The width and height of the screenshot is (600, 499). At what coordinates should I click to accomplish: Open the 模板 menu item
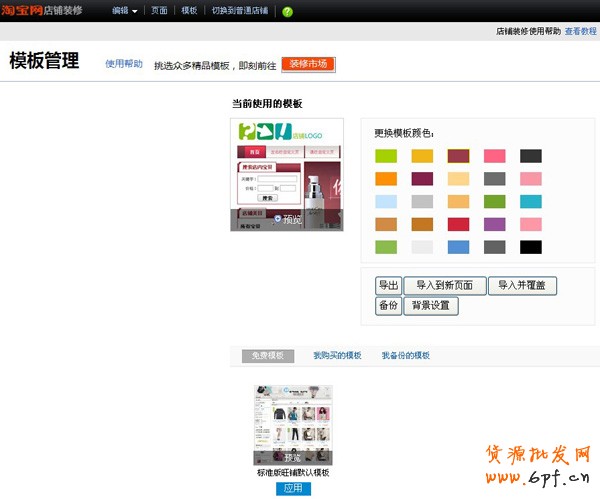point(189,11)
